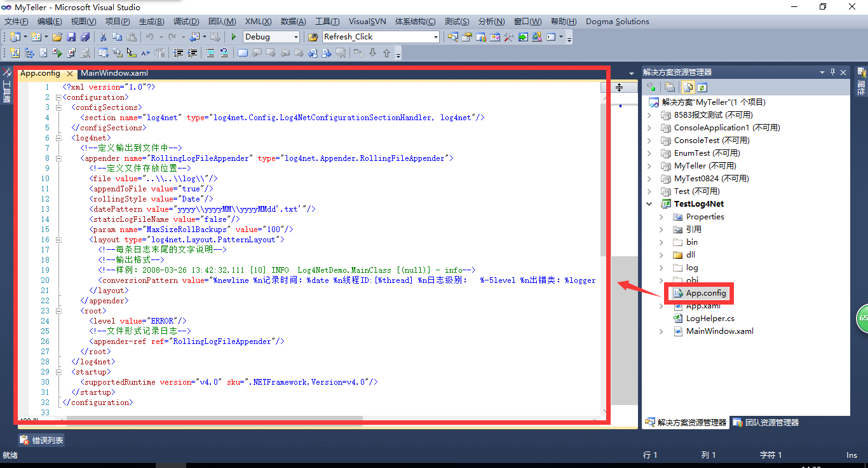Open 解决方案资源管理器 window options arrow
The image size is (868, 468).
pyautogui.click(x=822, y=72)
